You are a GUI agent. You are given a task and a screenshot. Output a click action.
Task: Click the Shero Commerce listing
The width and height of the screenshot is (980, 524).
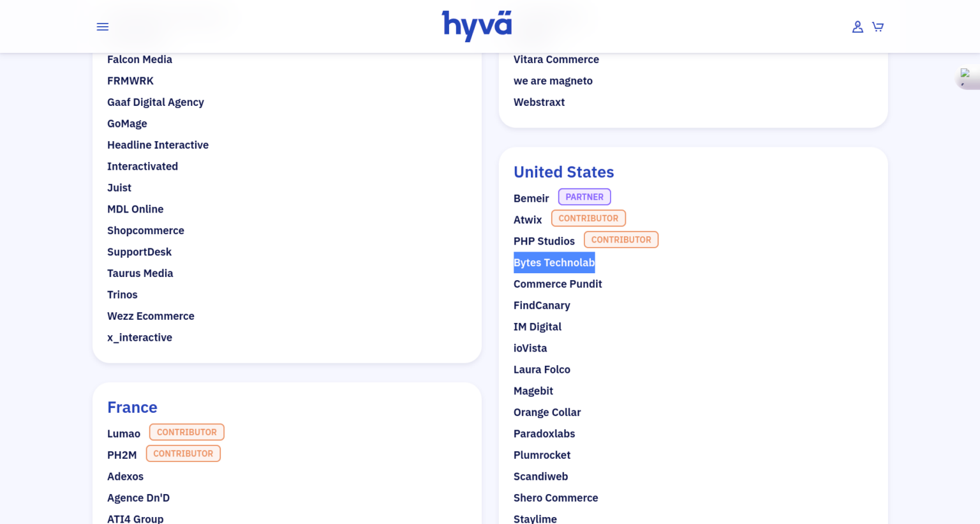coord(556,497)
